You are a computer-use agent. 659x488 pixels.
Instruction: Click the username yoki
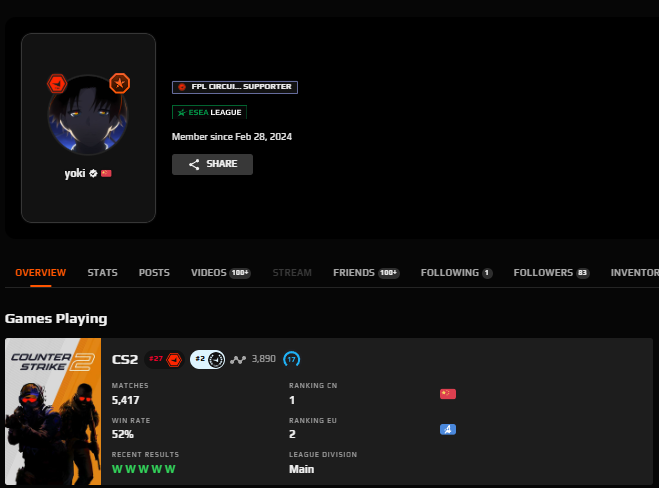(x=75, y=173)
